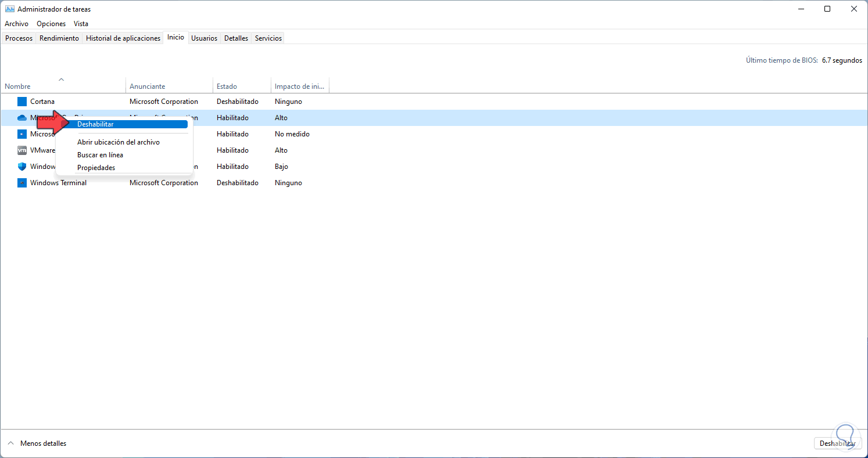This screenshot has width=868, height=458.
Task: Go to the Usuarios tab
Action: [x=205, y=38]
